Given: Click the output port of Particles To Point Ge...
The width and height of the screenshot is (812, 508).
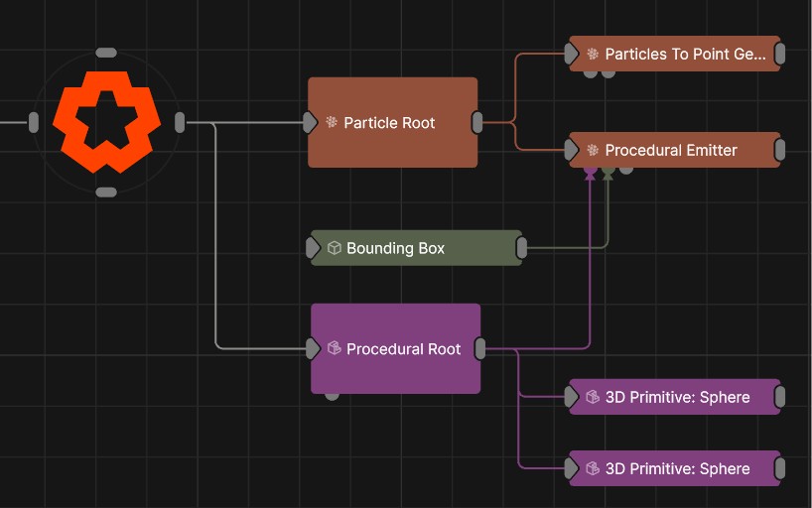Looking at the screenshot, I should (x=779, y=55).
